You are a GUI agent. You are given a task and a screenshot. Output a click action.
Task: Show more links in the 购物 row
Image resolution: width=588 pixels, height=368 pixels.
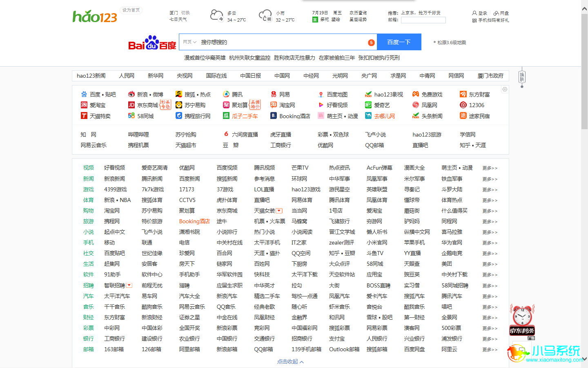(490, 211)
